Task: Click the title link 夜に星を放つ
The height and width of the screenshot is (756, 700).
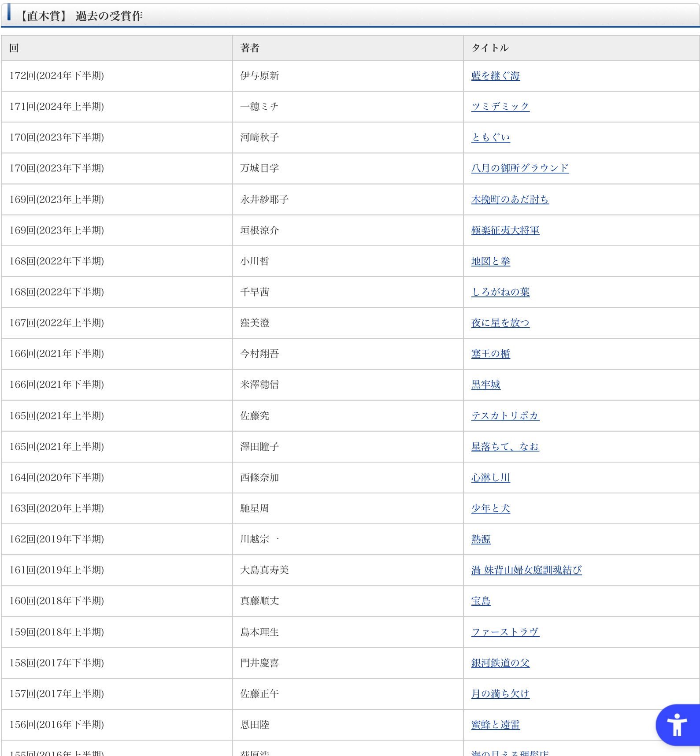Action: (x=500, y=323)
